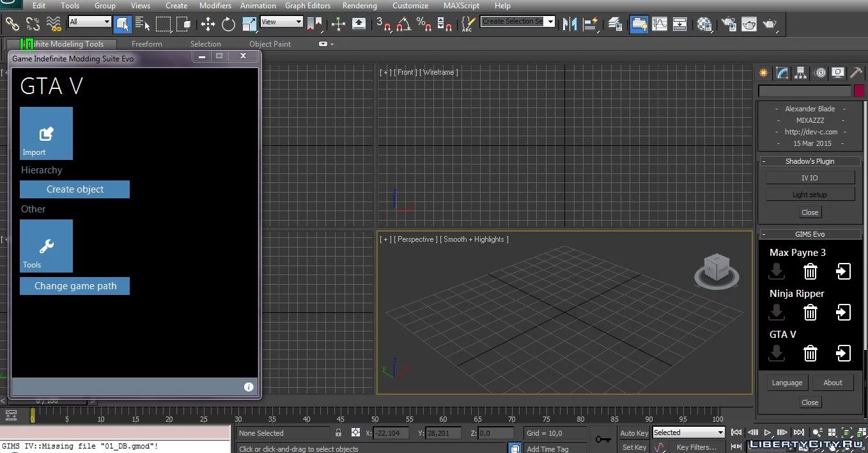868x453 pixels.
Task: Pick the Select and Move tool
Action: (208, 24)
